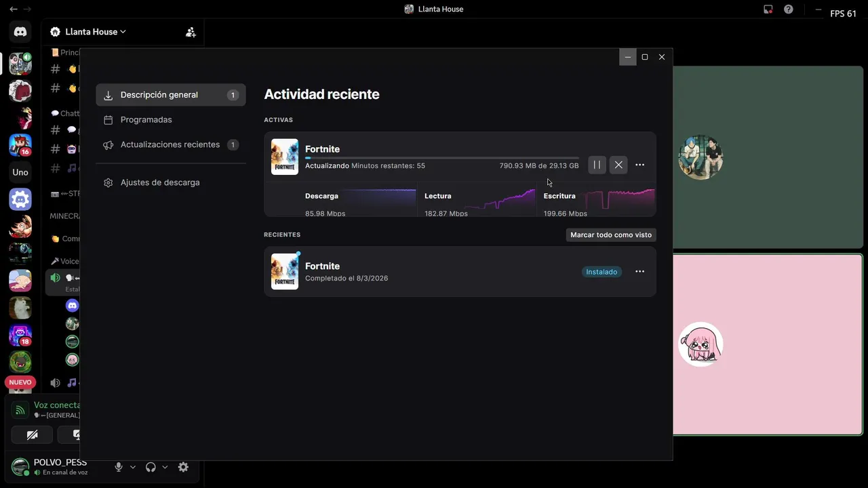Open headphone output options arrow
This screenshot has height=488, width=868.
(x=165, y=467)
